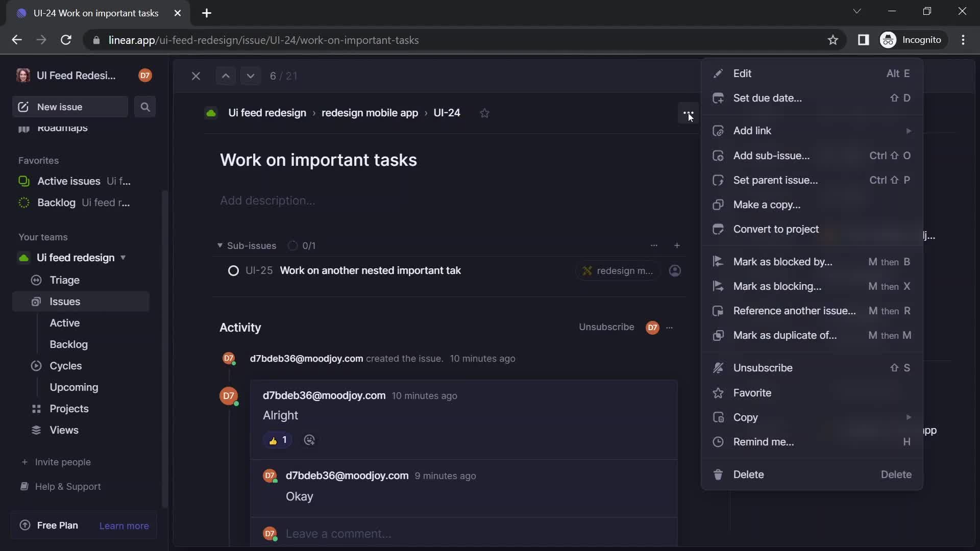Choose Reference another issue...
Image resolution: width=980 pixels, height=551 pixels.
point(812,311)
